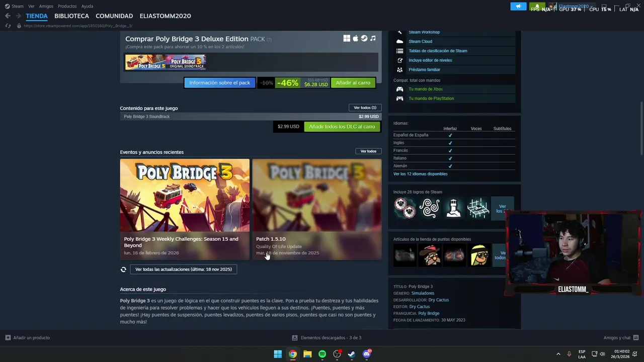Click the family sharing people icon
Image resolution: width=644 pixels, height=362 pixels.
pyautogui.click(x=399, y=70)
